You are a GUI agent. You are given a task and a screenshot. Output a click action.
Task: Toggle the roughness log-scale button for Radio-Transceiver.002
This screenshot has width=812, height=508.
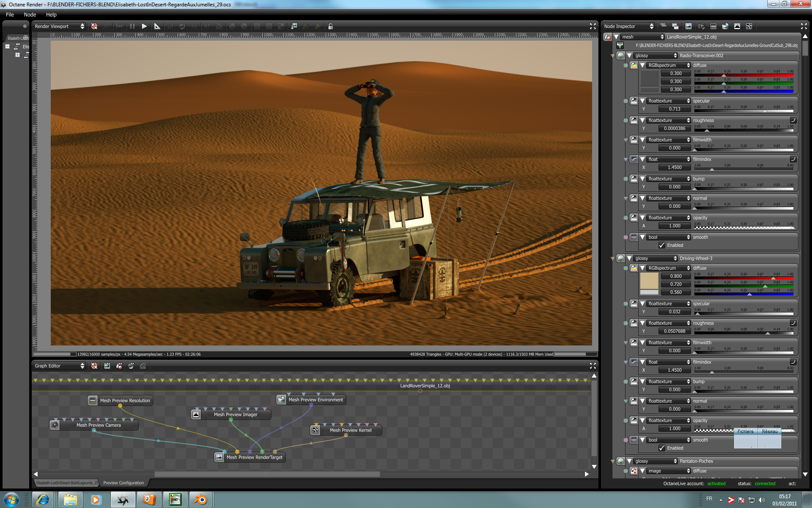coord(793,120)
